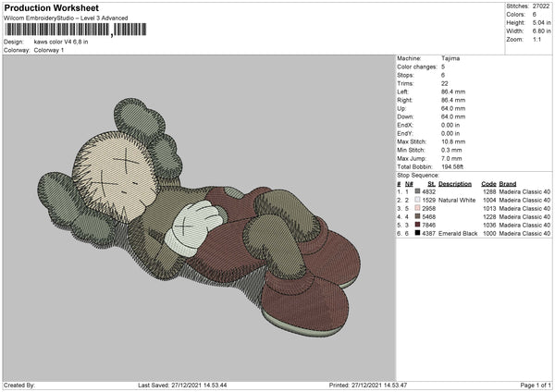Click the gray swatch for stop 1

[418, 191]
